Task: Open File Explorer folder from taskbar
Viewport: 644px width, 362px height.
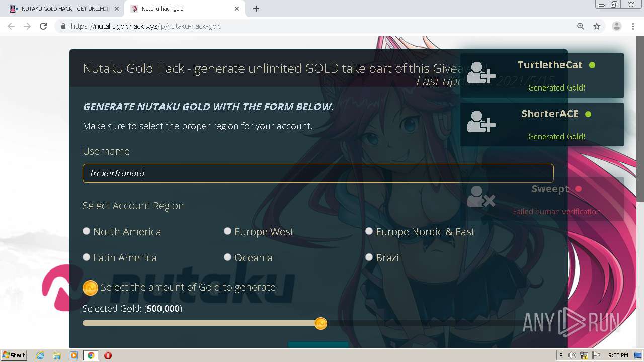Action: click(57, 355)
